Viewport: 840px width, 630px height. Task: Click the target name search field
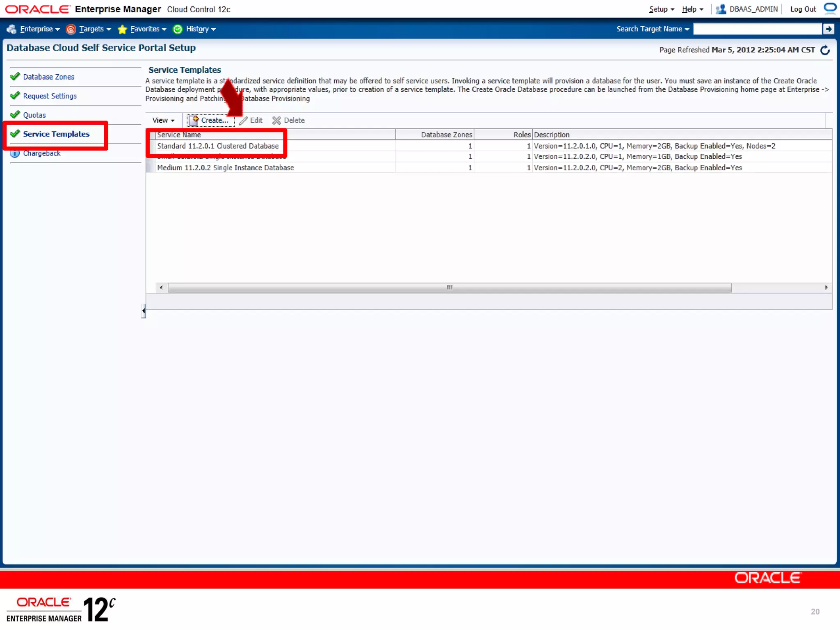coord(757,29)
